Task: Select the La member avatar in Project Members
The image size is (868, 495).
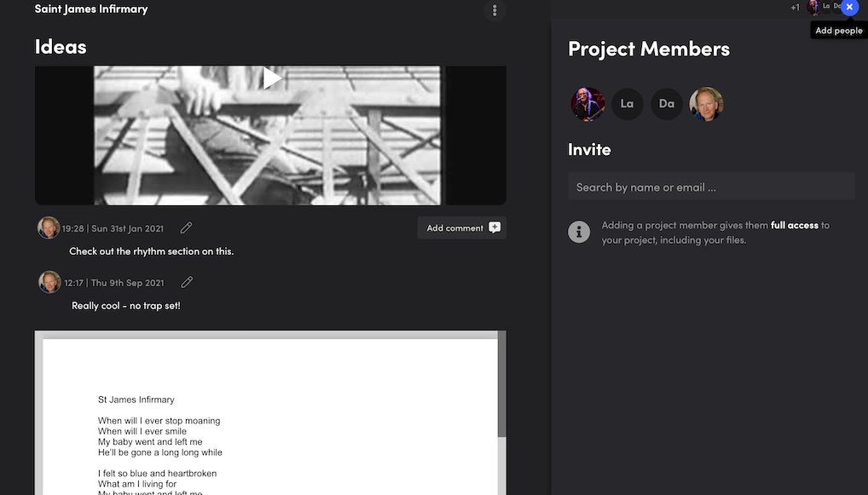Action: tap(628, 104)
